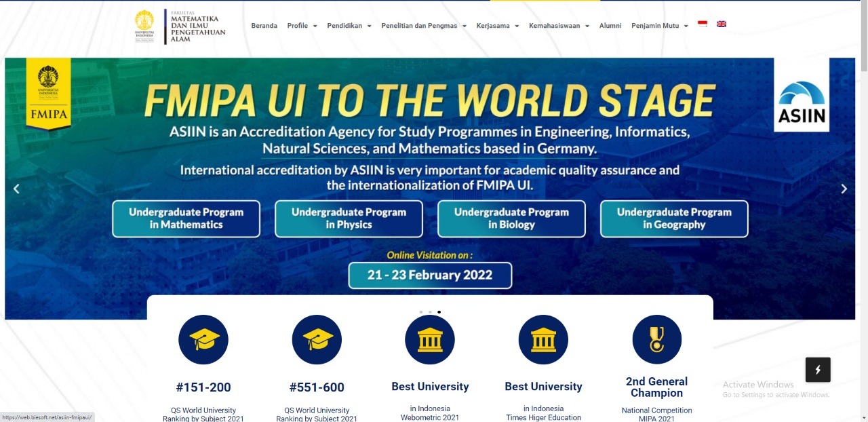This screenshot has width=868, height=422.
Task: Click the Universitas Indonesia crest logo in header
Action: [x=144, y=26]
